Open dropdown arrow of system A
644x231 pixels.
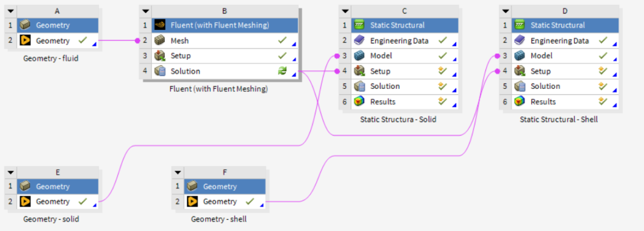pyautogui.click(x=11, y=11)
